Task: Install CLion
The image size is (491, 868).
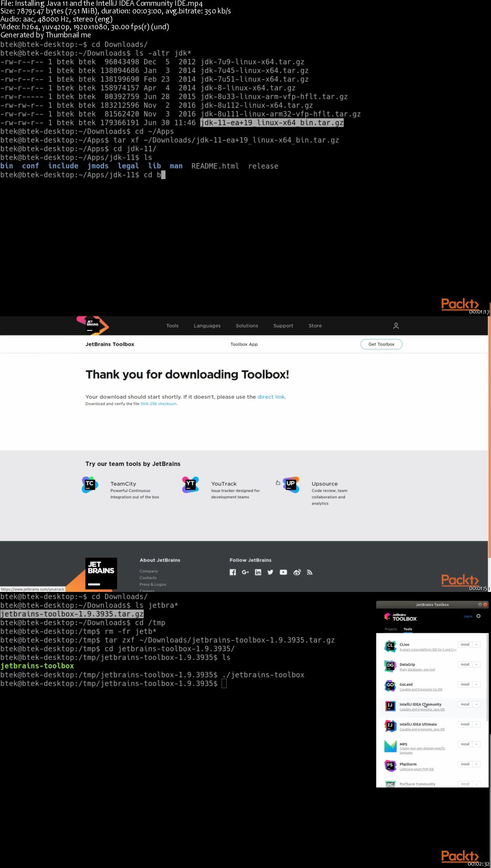Action: click(465, 645)
